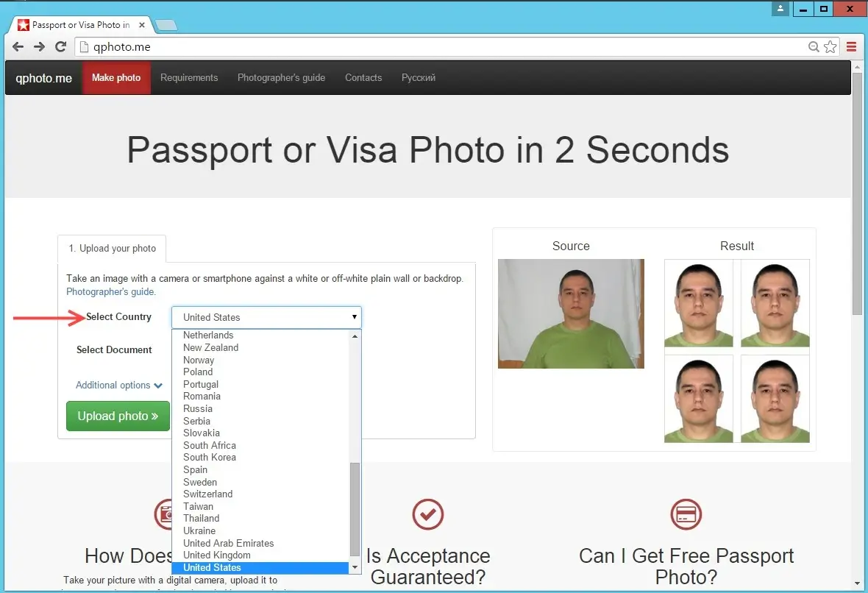
Task: Choose Slovakia from the country list
Action: [x=260, y=433]
